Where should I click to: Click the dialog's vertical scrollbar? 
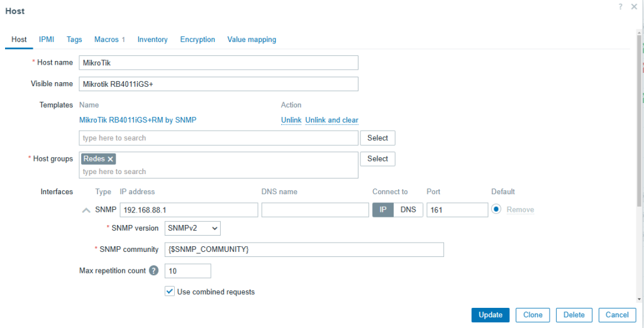point(639,121)
